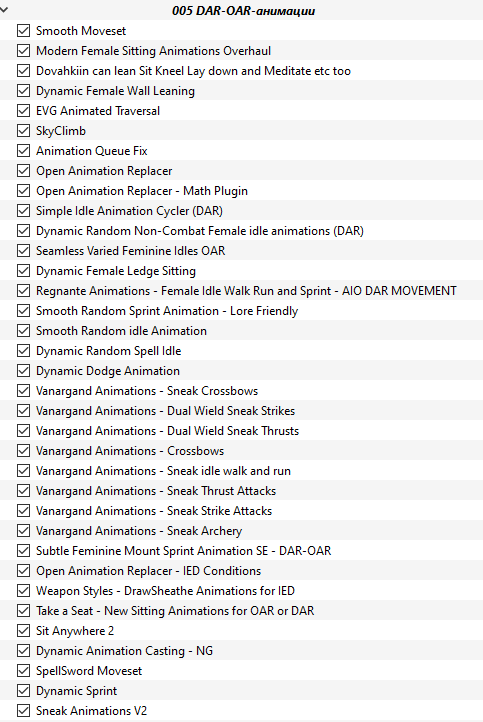This screenshot has height=722, width=483.
Task: Select Seamless Varied Feminine Idles OAR
Action: [131, 251]
